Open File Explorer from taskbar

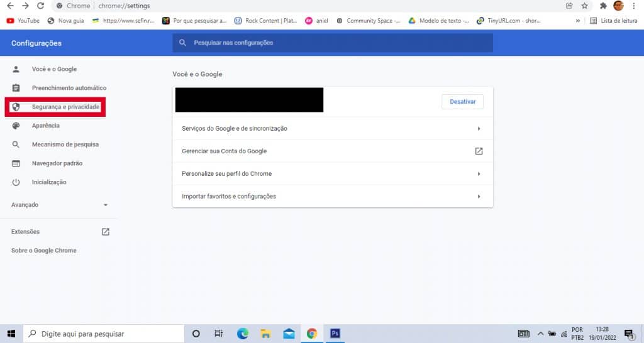265,334
